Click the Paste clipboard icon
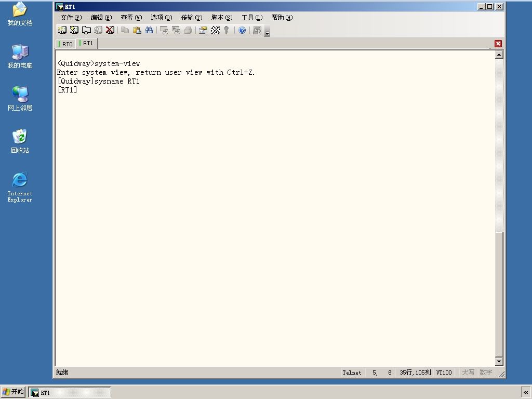The width and height of the screenshot is (532, 399). 137,30
